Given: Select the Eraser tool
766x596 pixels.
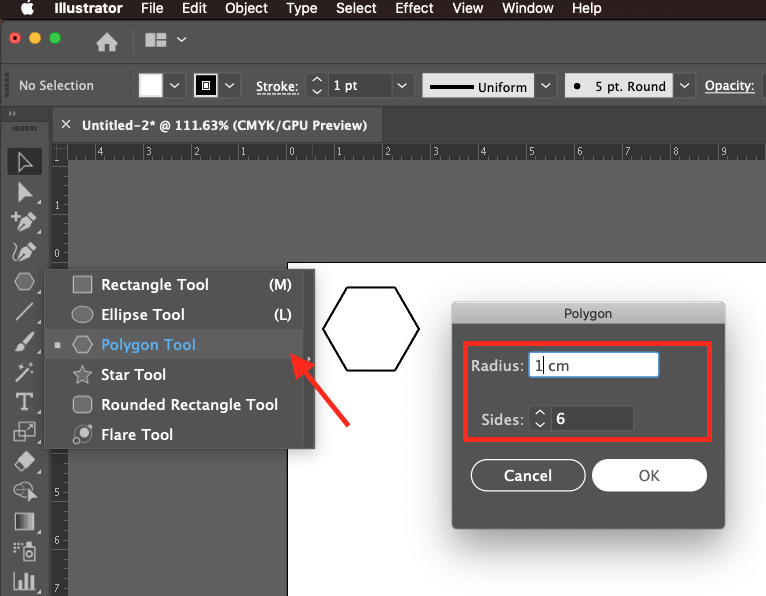Looking at the screenshot, I should pos(24,461).
